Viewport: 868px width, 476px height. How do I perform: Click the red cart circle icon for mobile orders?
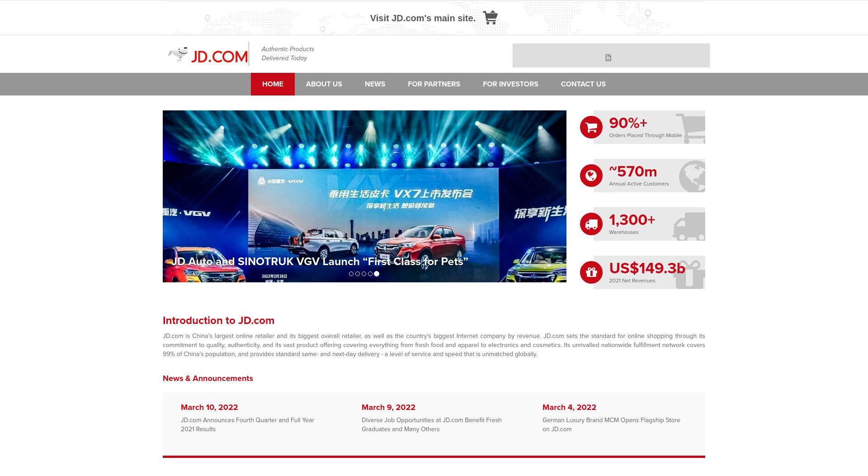[x=591, y=127]
